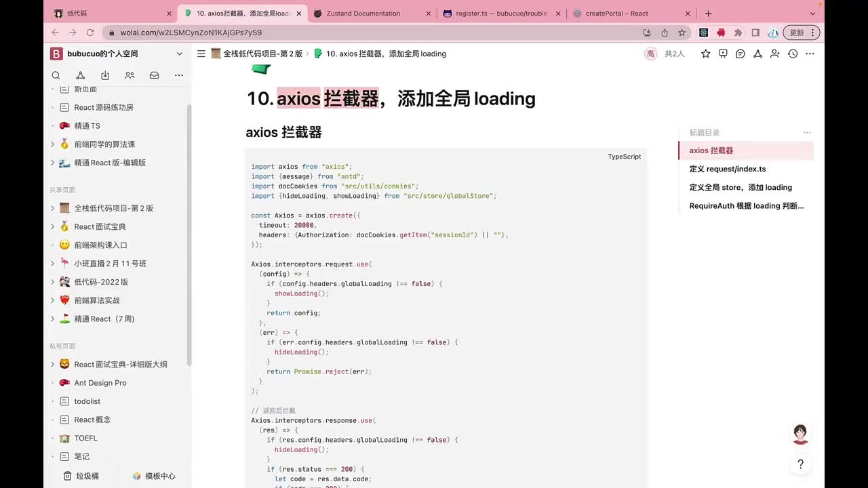Switch to the Zustand Documentation tab
The image size is (868, 488).
(x=372, y=14)
